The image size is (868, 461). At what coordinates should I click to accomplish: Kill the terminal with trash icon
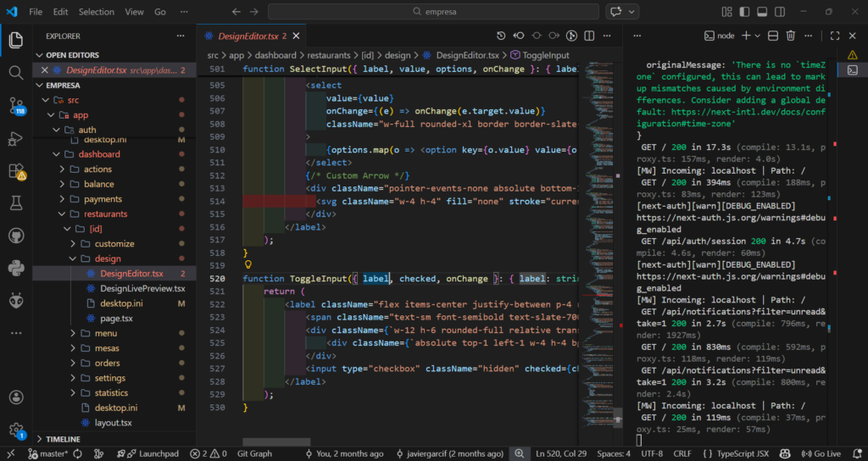coord(790,36)
